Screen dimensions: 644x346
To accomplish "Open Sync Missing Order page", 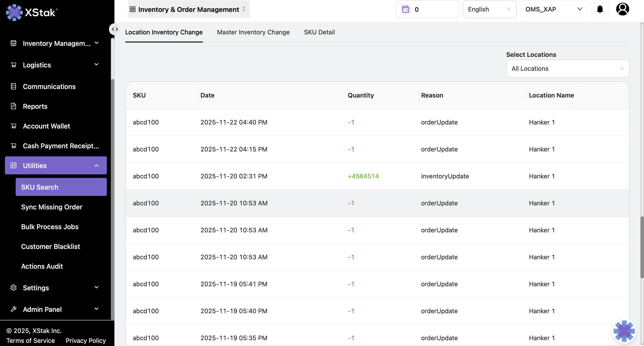I will (x=52, y=207).
